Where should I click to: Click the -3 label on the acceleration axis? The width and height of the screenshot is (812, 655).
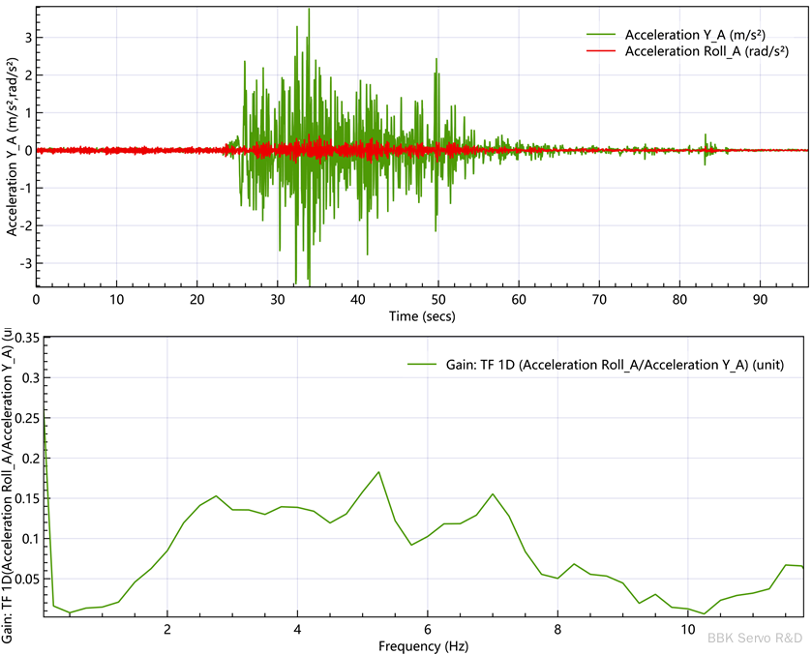(24, 263)
